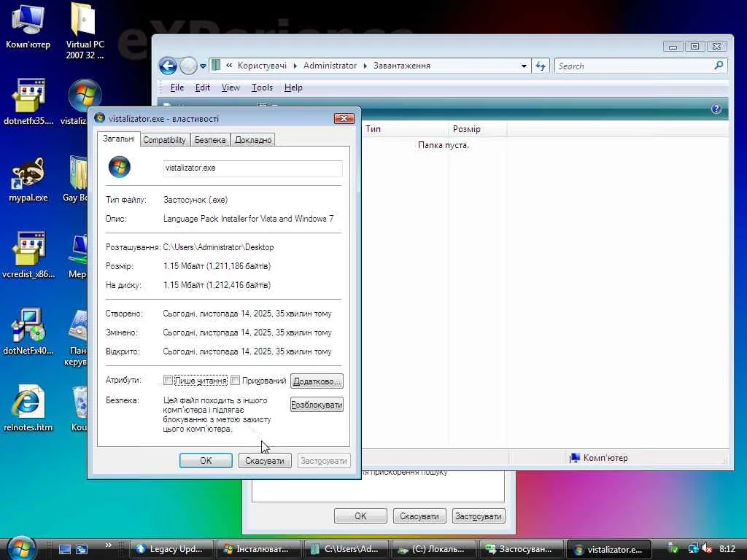Screen dimensions: 747x560
Task: Expand the chevron before Користувачі in breadcrumb
Action: pyautogui.click(x=229, y=66)
